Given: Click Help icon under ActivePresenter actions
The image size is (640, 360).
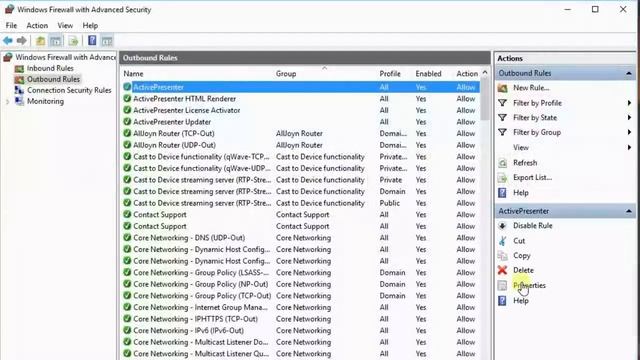Looking at the screenshot, I should point(502,301).
